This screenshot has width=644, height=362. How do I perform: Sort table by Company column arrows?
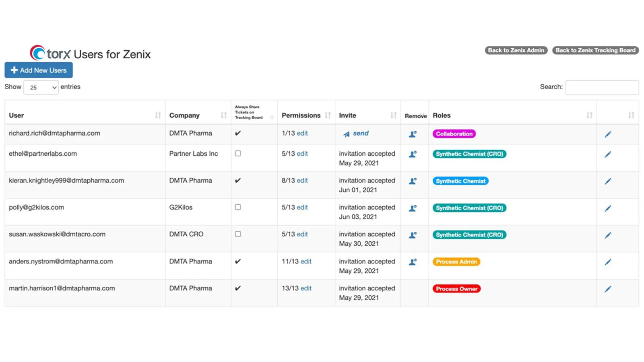(x=224, y=115)
